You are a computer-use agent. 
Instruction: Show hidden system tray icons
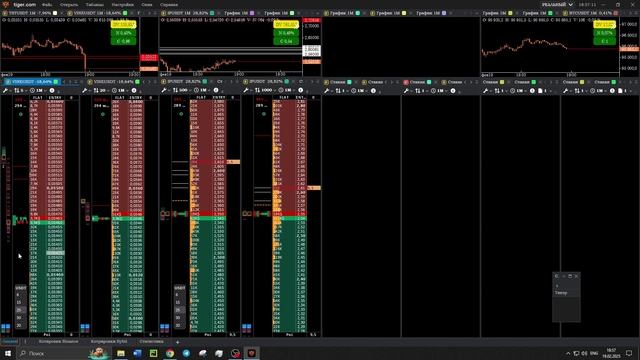568,353
